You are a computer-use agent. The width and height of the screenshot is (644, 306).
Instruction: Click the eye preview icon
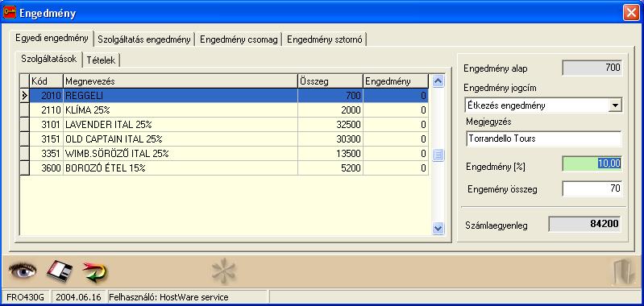(x=23, y=271)
